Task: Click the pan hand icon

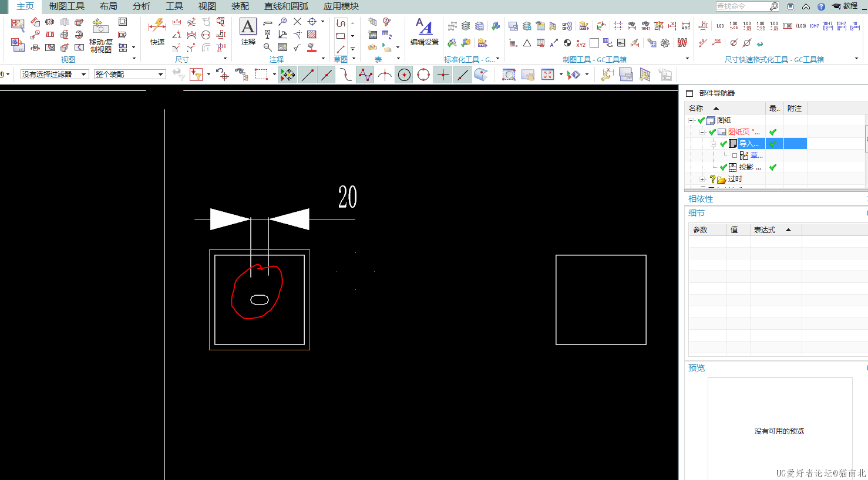Action: pyautogui.click(x=528, y=75)
